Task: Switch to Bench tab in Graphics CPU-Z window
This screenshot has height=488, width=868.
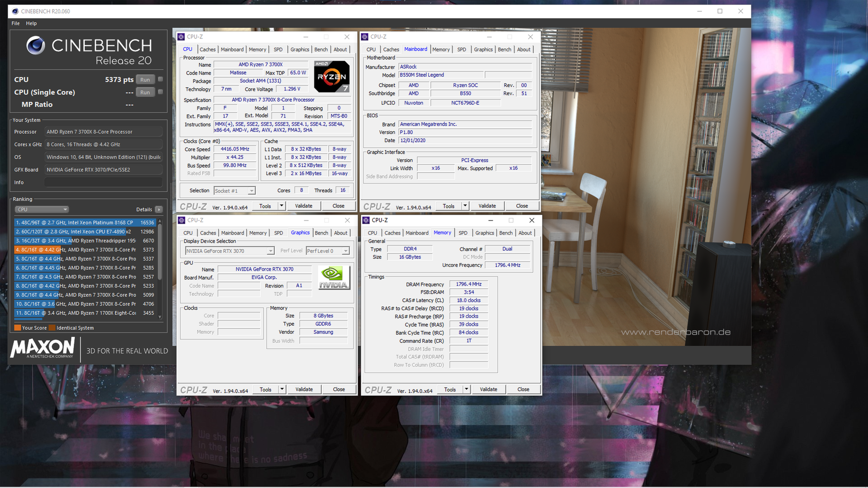Action: (x=321, y=233)
